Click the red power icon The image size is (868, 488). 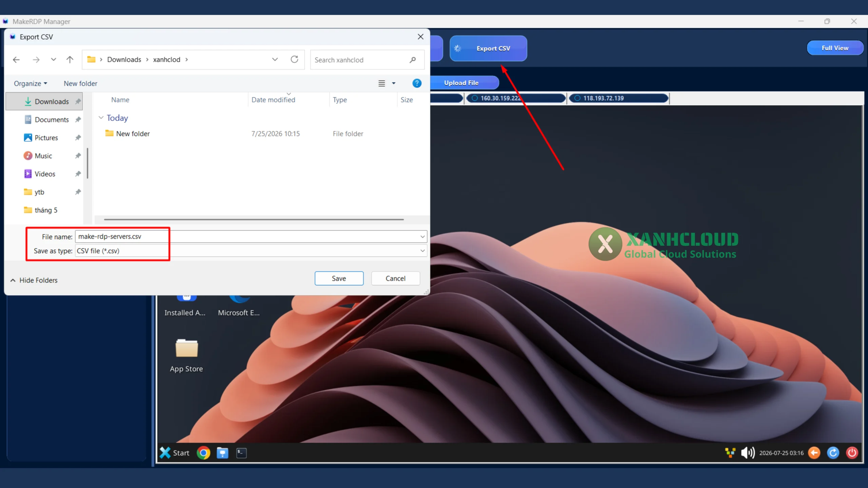(852, 453)
